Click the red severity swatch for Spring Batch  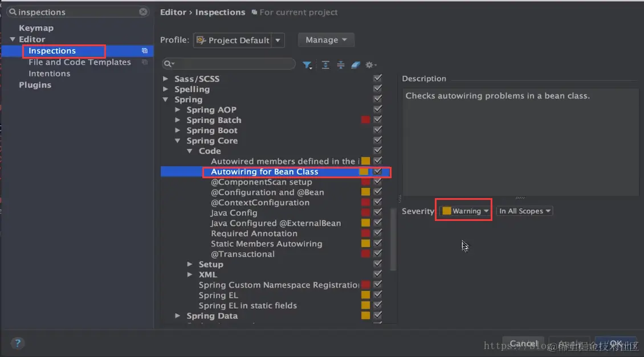(365, 120)
